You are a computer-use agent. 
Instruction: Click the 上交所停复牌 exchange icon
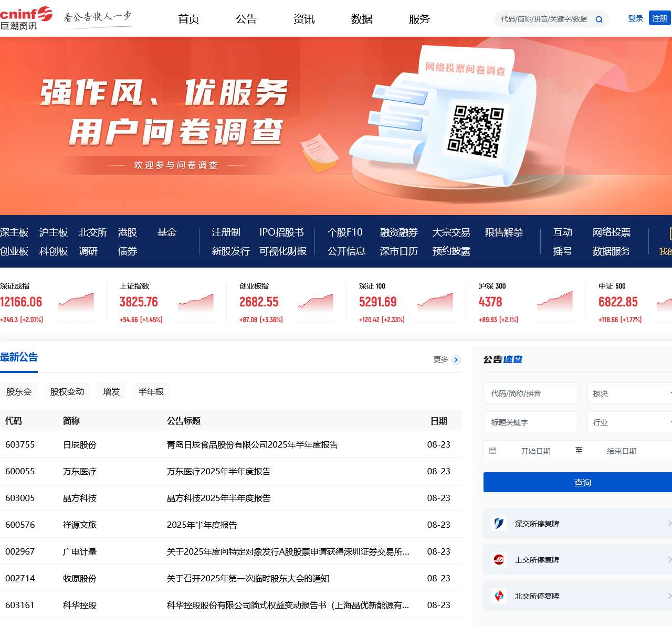[x=500, y=559]
